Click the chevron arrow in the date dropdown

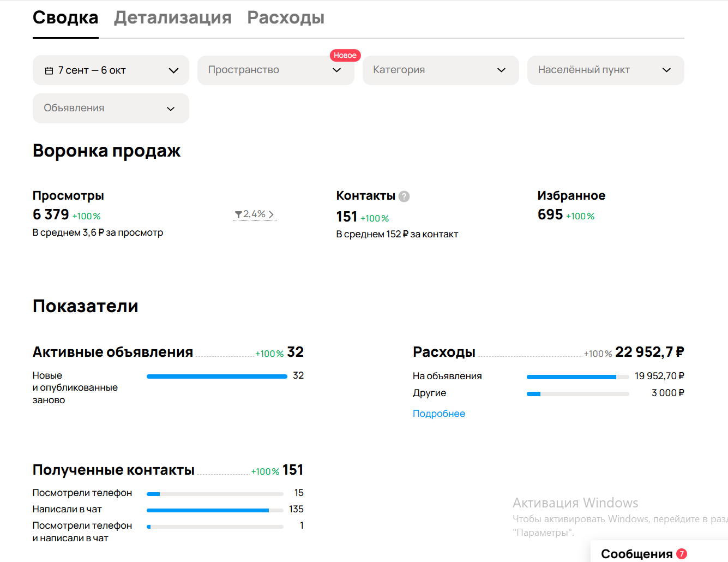coord(173,70)
